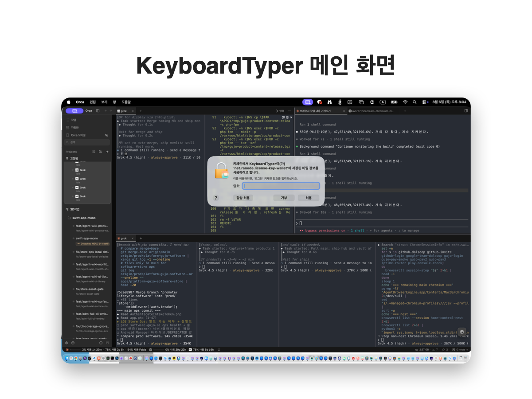This screenshot has width=532, height=399.
Task: Collapse the 3D작업 section
Action: pyautogui.click(x=72, y=209)
